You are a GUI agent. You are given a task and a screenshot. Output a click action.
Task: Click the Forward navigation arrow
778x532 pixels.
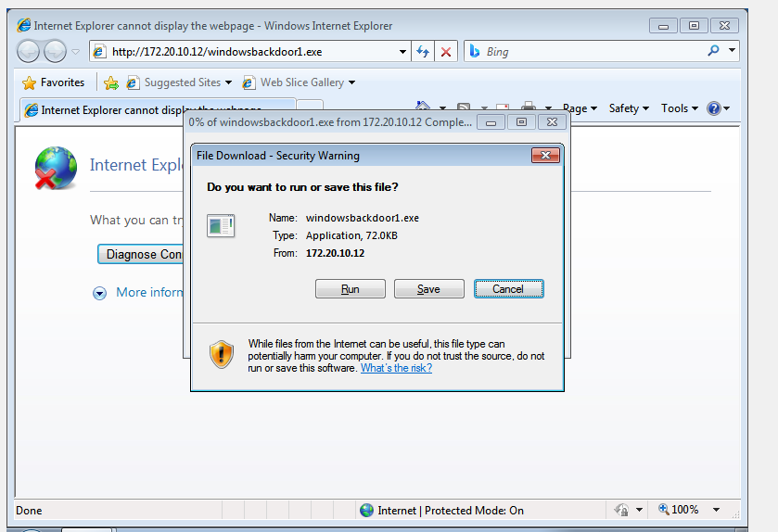point(55,51)
